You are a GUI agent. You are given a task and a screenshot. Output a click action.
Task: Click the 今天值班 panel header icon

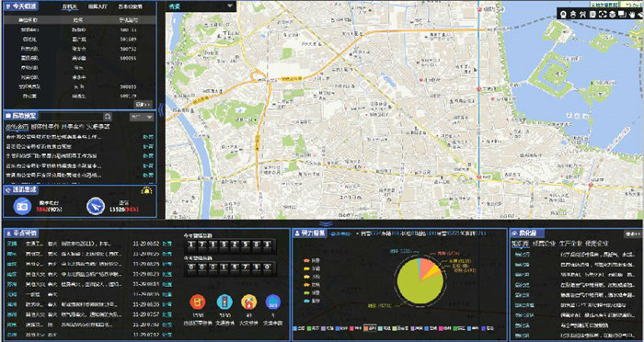[8, 6]
